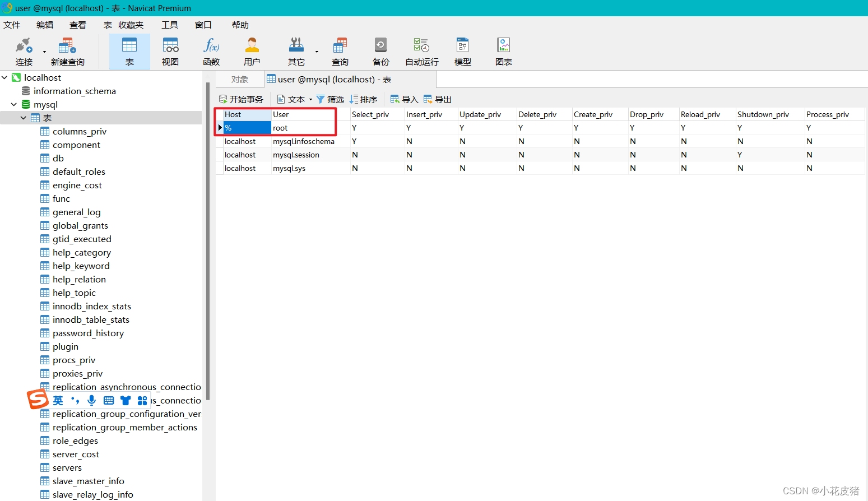Image resolution: width=868 pixels, height=501 pixels.
Task: Select the engine_cost table
Action: point(77,185)
